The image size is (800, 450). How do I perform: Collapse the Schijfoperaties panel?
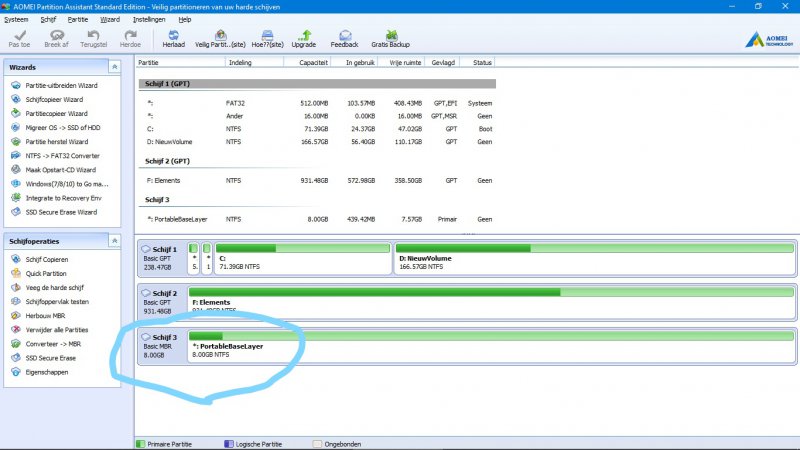click(114, 241)
